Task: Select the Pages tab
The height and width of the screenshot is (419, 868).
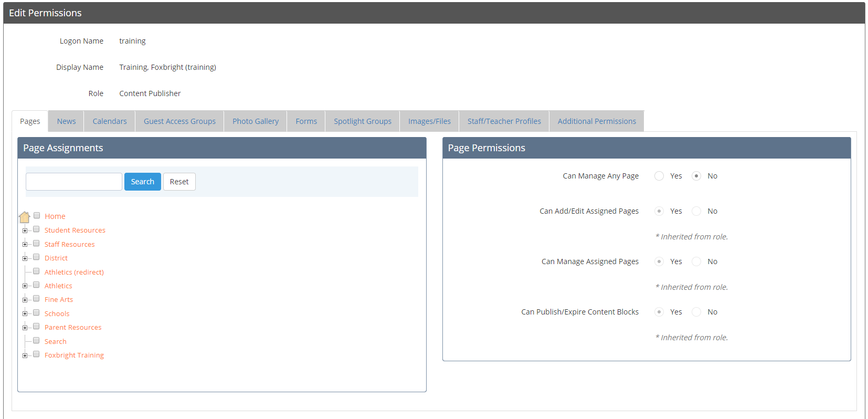Action: (x=30, y=121)
